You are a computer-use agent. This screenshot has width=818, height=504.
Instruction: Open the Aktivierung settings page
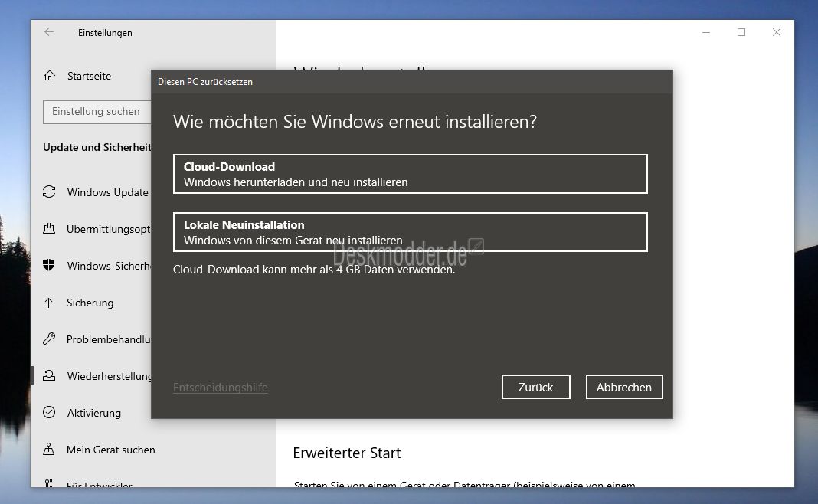point(94,413)
